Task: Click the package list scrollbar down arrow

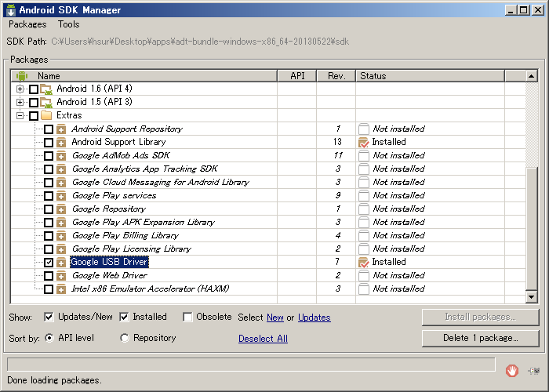Action: [531, 297]
